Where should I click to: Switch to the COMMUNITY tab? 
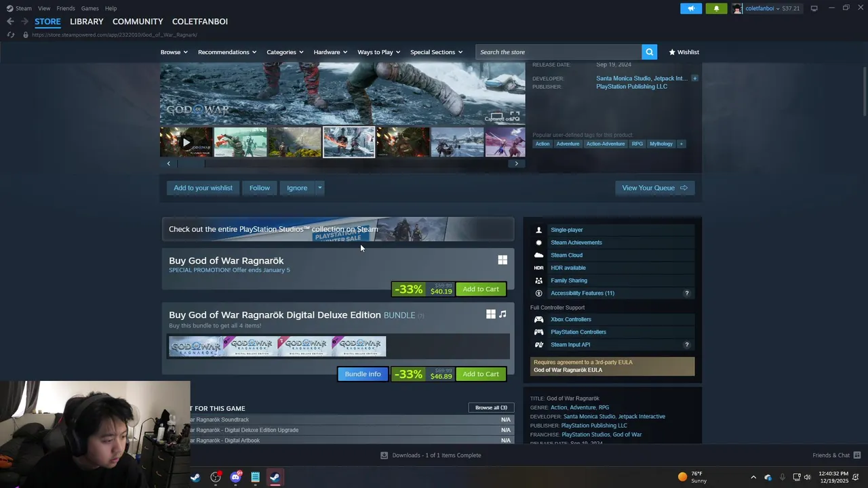tap(138, 22)
